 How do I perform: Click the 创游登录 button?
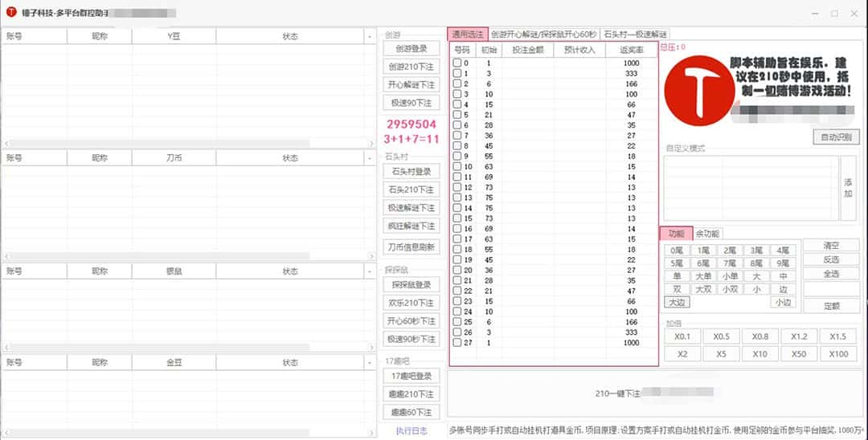tap(411, 49)
